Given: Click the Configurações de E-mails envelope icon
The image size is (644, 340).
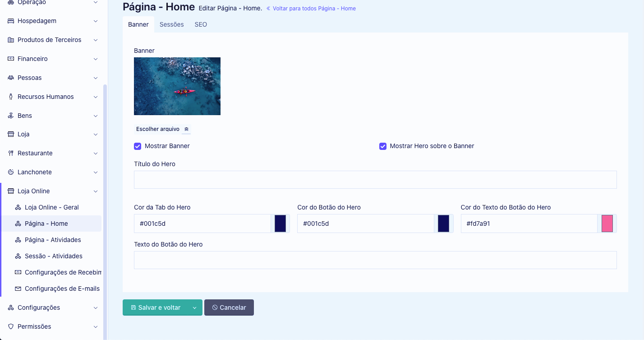Looking at the screenshot, I should (x=18, y=289).
